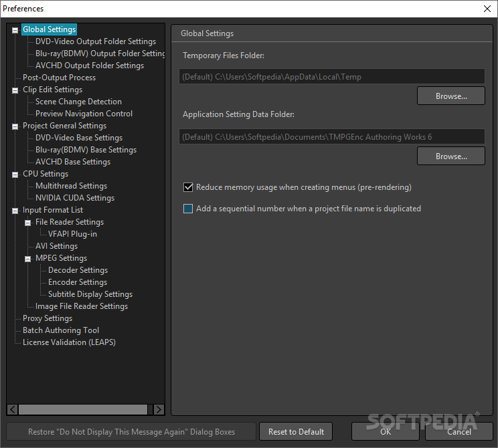
Task: Open Scene Change Detection settings
Action: (x=78, y=102)
